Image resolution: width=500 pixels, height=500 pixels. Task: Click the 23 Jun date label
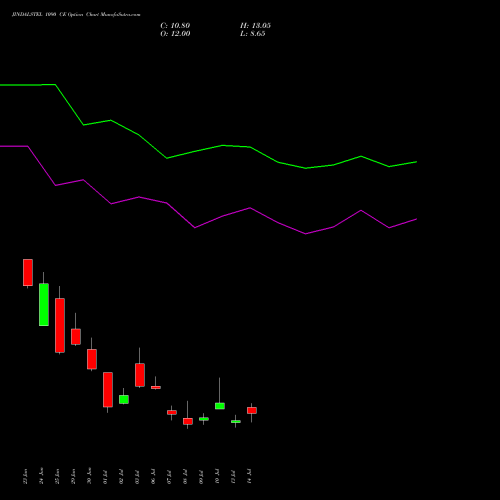25,476
